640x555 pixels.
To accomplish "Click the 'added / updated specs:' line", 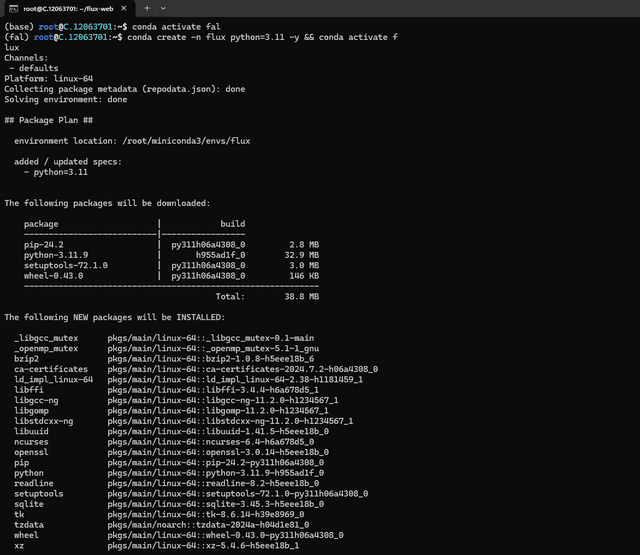I will click(x=68, y=162).
